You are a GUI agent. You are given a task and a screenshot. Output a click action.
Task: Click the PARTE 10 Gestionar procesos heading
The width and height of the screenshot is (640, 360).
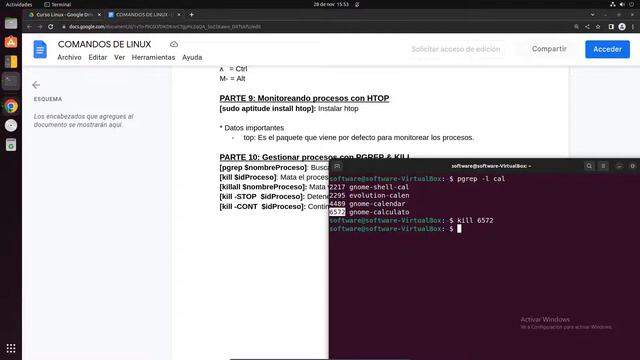[x=315, y=157]
